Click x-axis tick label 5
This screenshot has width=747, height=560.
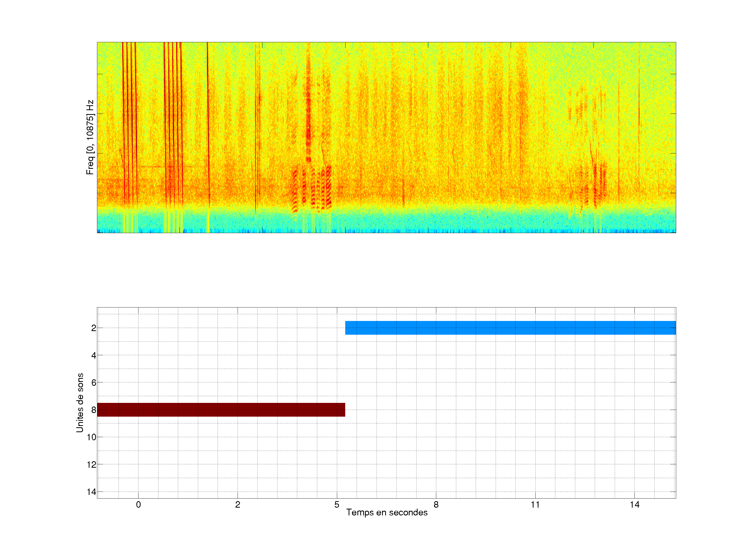tap(337, 505)
